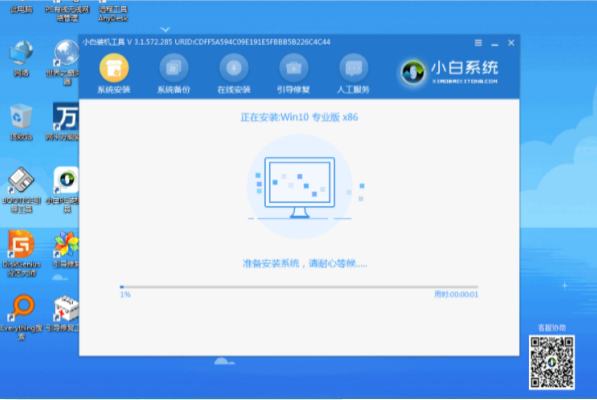Image resolution: width=597 pixels, height=400 pixels.
Task: Click the 小白装机工具 version title text
Action: coord(206,42)
